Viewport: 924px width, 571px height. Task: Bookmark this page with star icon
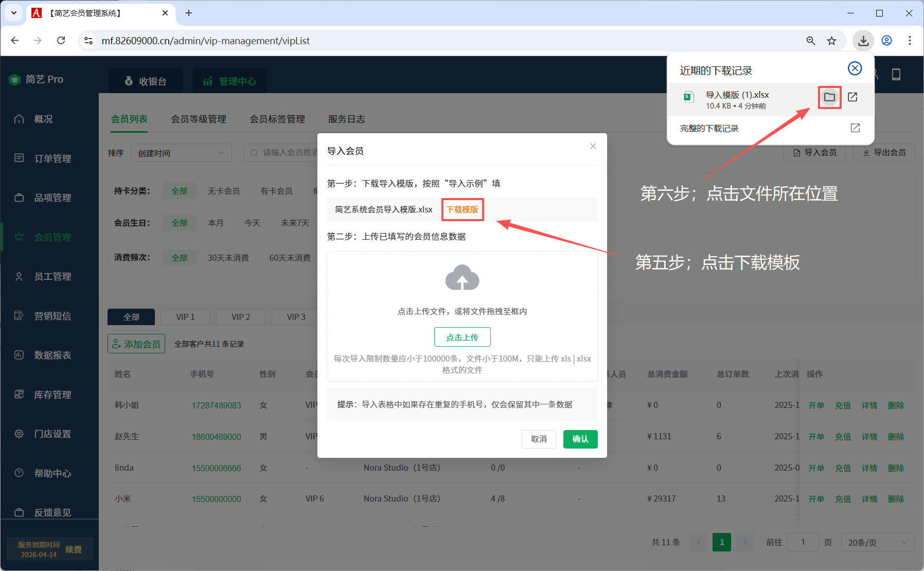[831, 41]
